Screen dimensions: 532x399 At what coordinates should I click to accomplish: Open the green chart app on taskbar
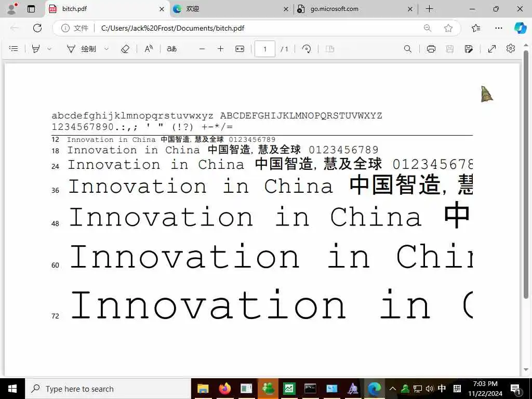tap(289, 389)
